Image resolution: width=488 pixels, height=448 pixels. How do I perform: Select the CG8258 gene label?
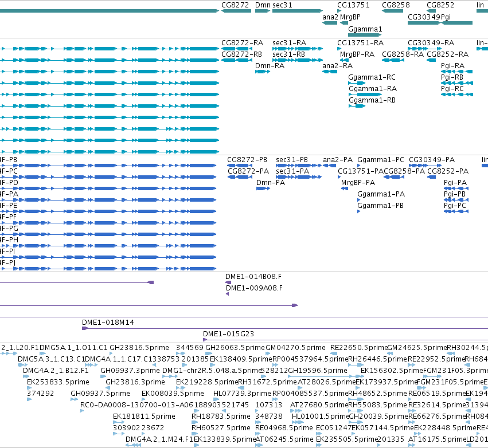pos(396,5)
